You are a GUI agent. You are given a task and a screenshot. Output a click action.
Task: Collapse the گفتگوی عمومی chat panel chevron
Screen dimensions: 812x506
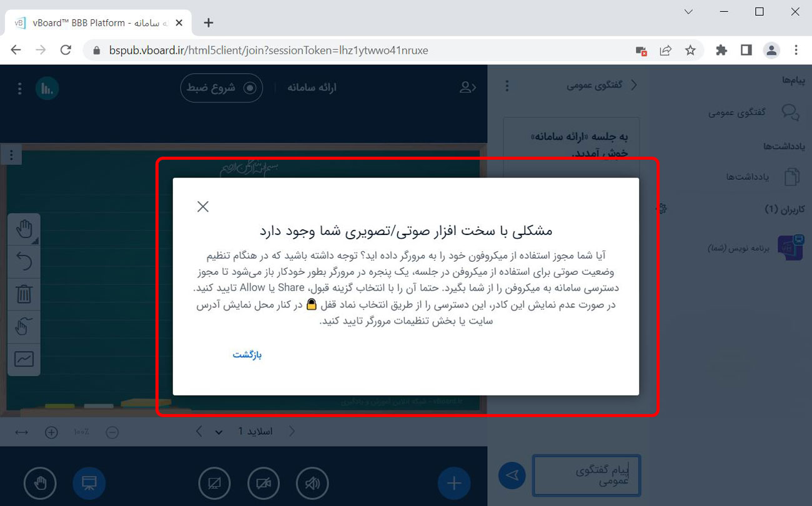[x=635, y=86]
